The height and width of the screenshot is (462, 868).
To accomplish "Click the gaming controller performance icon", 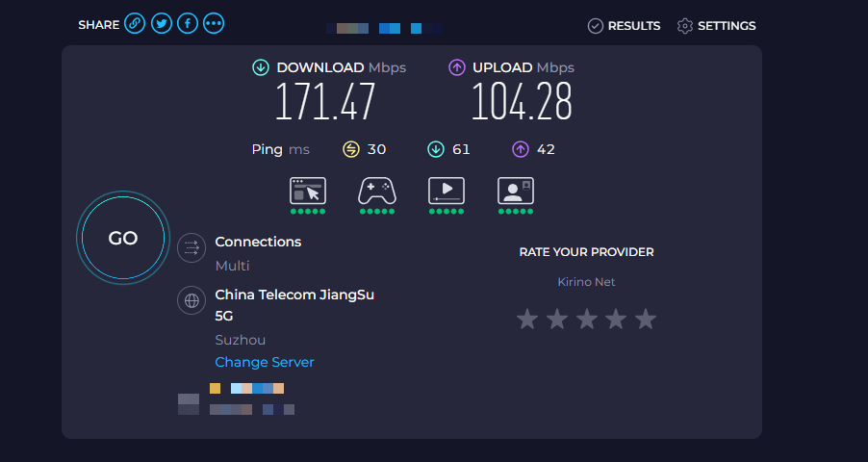I will coord(377,191).
